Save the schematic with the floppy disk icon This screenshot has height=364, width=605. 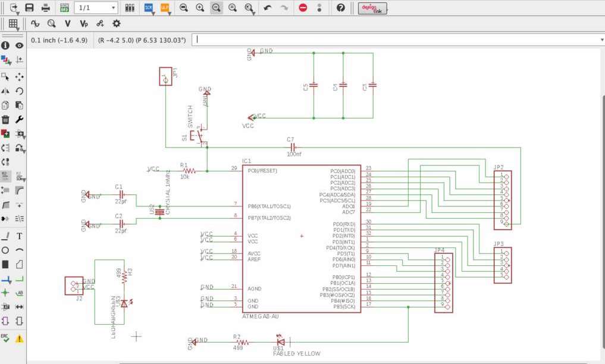29,8
